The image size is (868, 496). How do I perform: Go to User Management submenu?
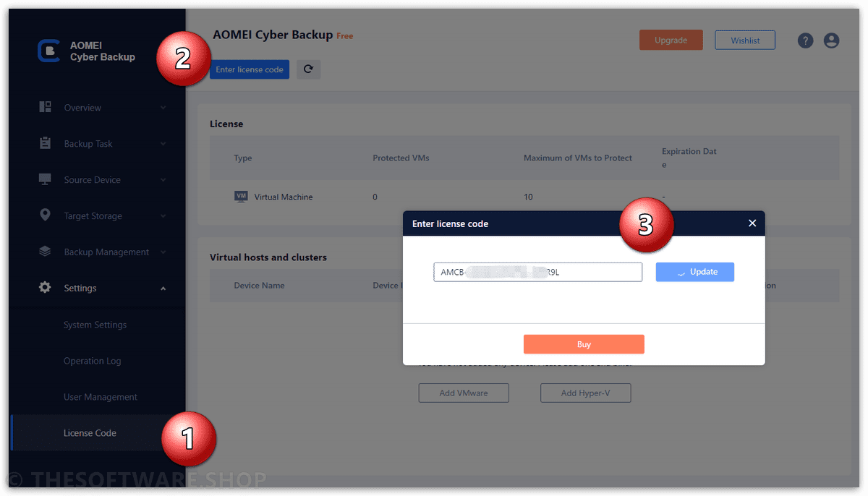pos(100,397)
